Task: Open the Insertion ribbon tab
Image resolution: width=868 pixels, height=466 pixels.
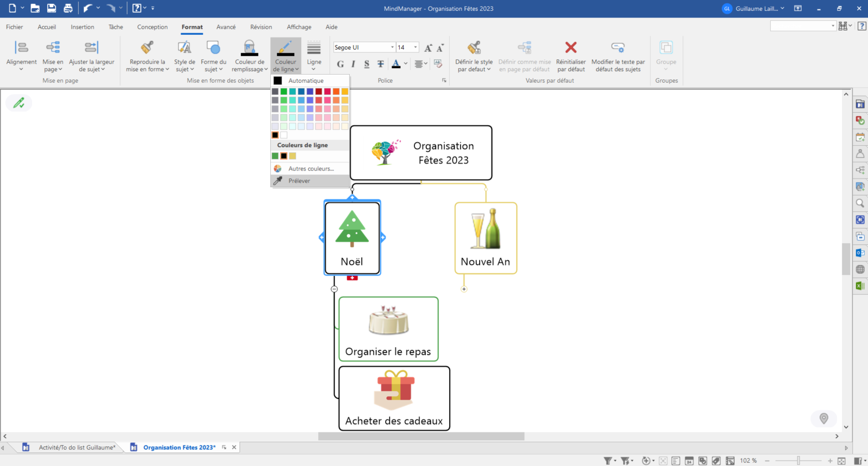Action: tap(82, 27)
